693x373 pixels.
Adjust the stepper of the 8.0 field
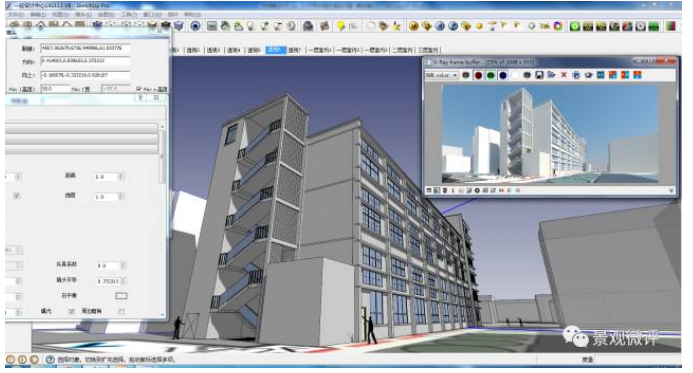[123, 266]
